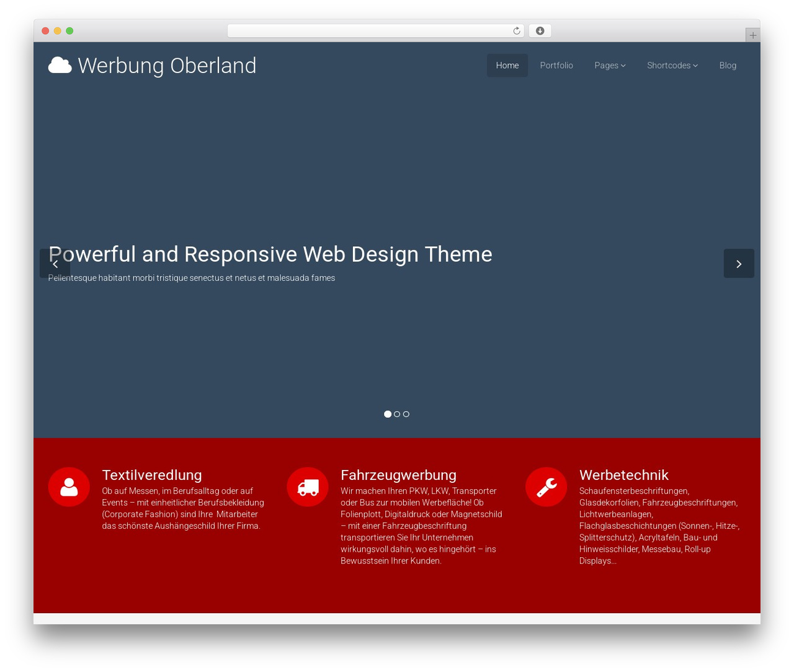Click the Fahrzeugwerbung truck icon

(x=308, y=487)
